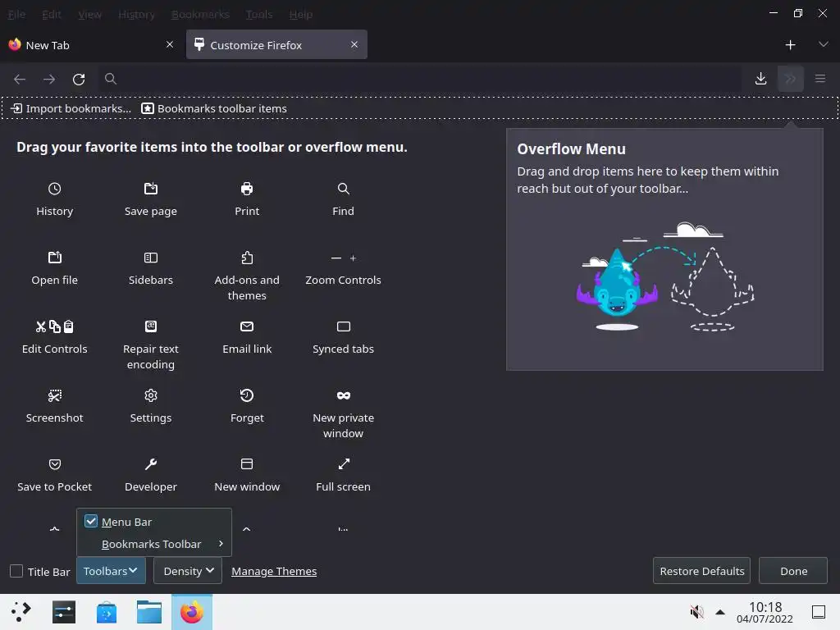Open the Help menu

click(300, 15)
